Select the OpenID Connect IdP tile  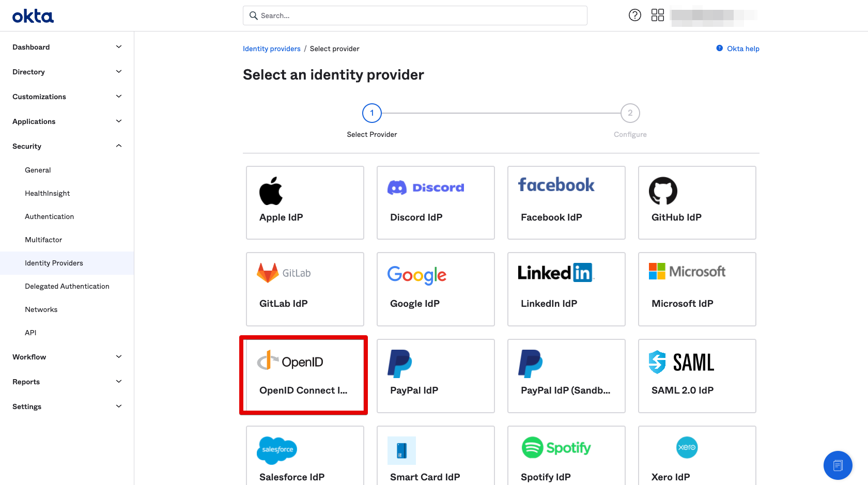point(304,376)
